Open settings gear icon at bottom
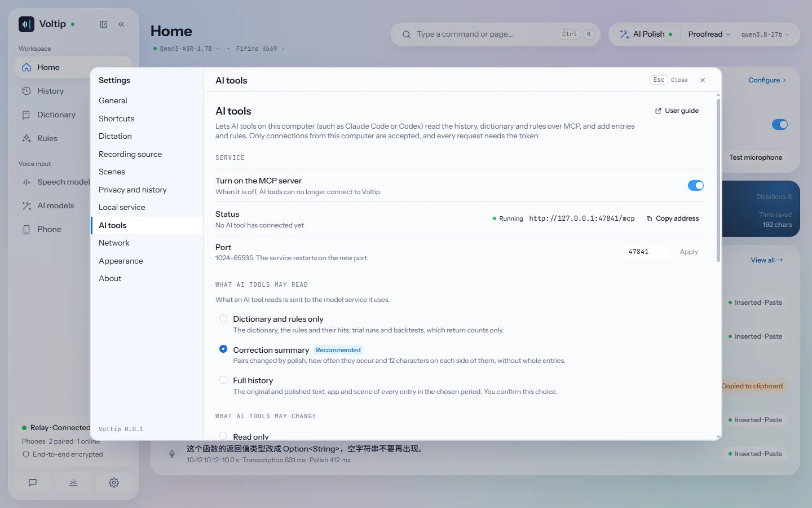The height and width of the screenshot is (508, 812). [x=114, y=483]
